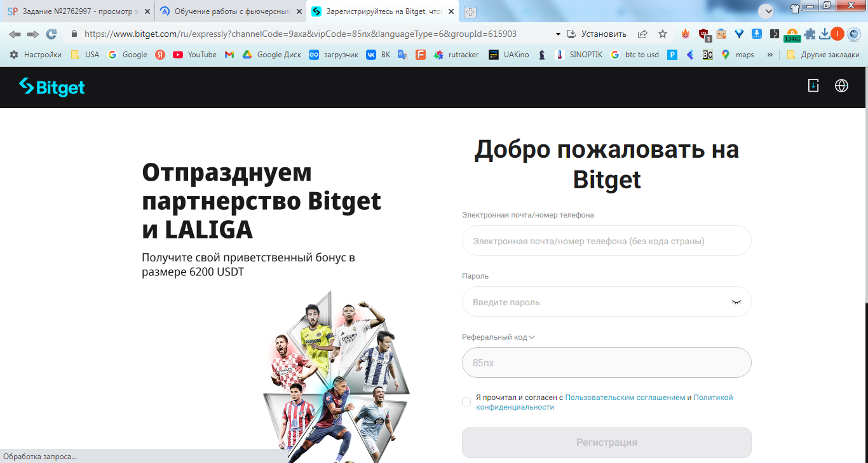
Task: Open the SINOPTIK weather bookmark
Action: click(579, 55)
